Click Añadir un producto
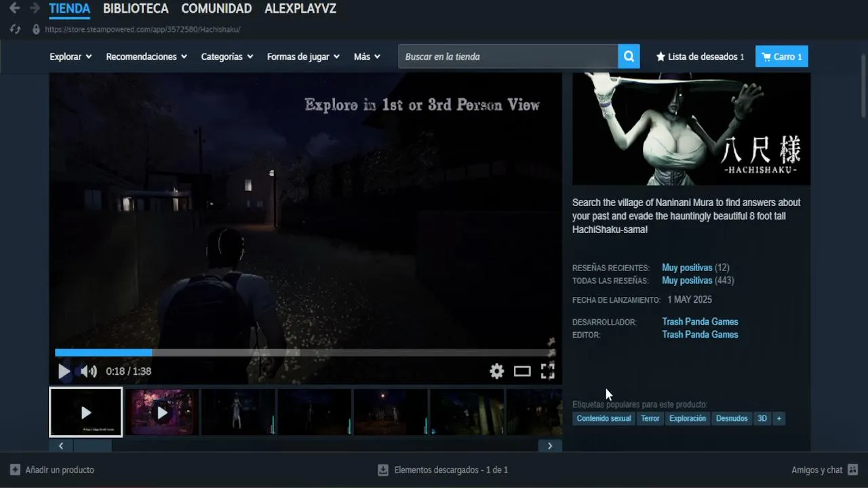Viewport: 868px width, 488px height. tap(60, 470)
